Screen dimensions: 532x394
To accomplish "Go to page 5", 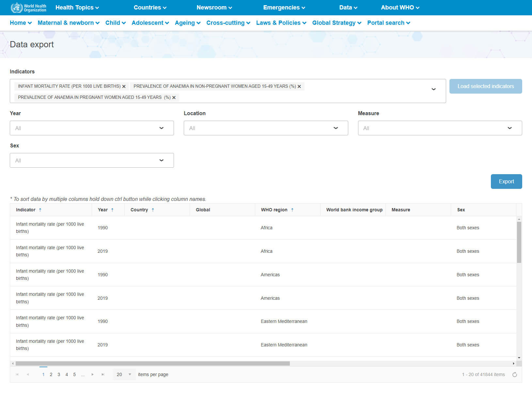I will tap(74, 374).
